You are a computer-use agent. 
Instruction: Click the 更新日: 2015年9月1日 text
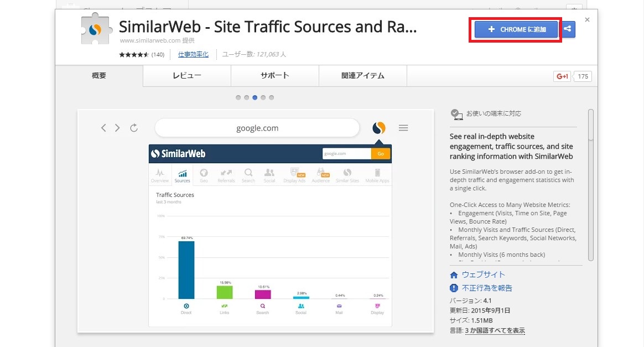480,310
